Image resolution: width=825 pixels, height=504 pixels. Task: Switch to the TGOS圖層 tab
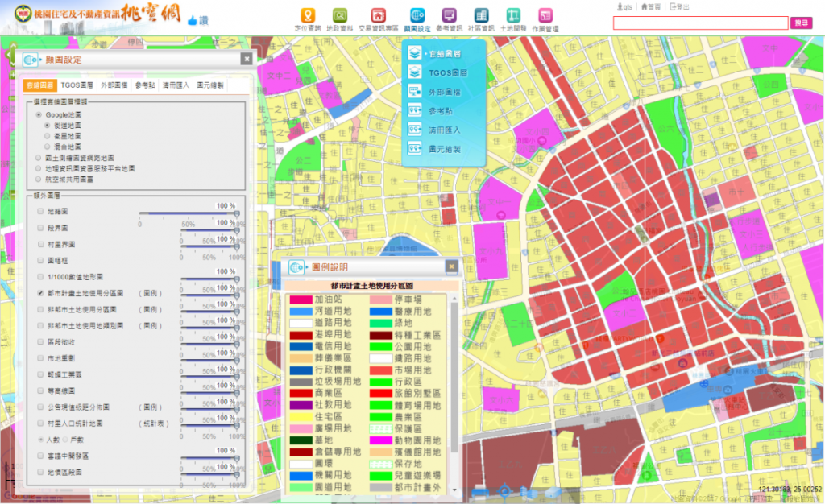(77, 85)
